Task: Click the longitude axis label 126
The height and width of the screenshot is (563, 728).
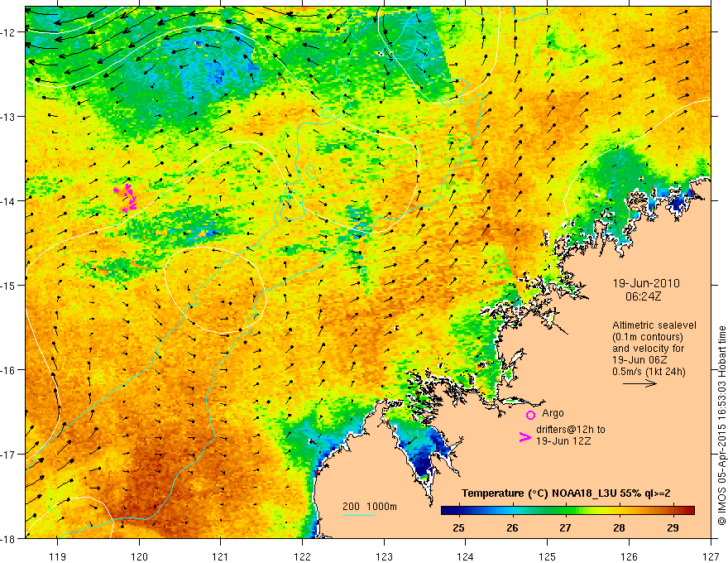Action: click(x=629, y=556)
